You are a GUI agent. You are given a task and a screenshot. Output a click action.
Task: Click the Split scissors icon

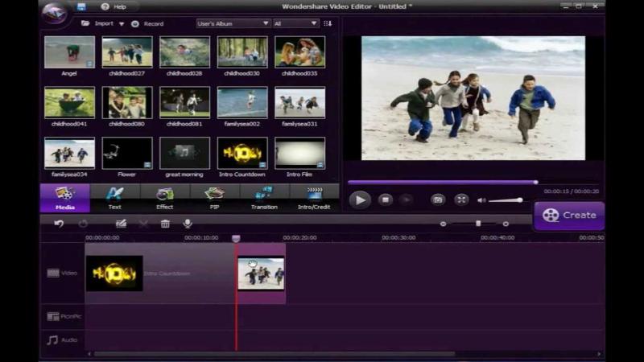143,224
